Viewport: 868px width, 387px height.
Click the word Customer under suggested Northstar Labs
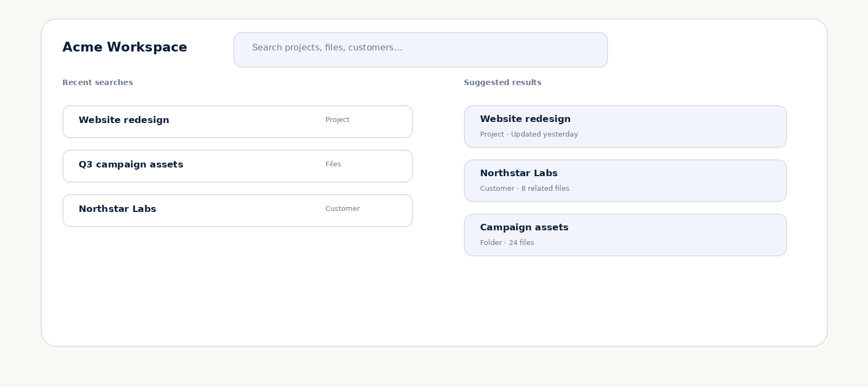click(x=497, y=189)
